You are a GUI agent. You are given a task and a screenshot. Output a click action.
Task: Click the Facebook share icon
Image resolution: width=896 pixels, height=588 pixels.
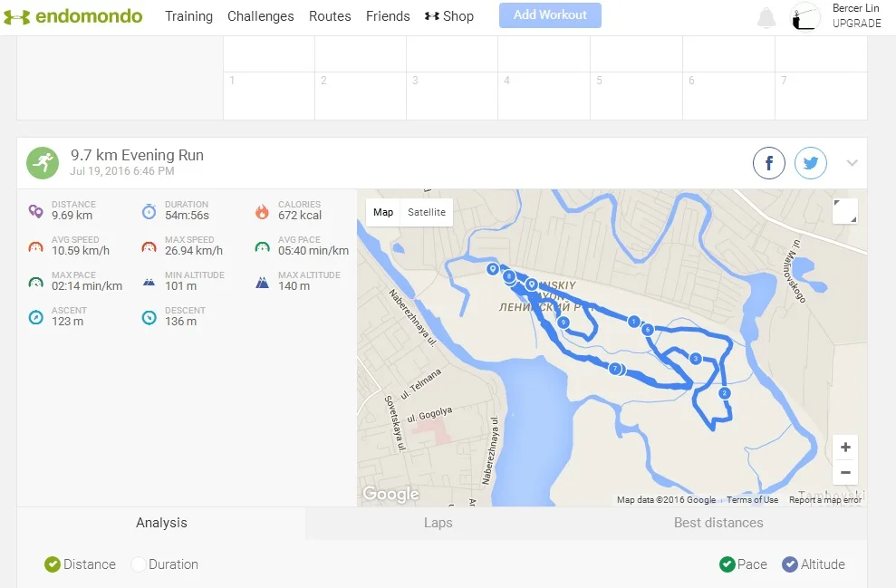coord(768,164)
